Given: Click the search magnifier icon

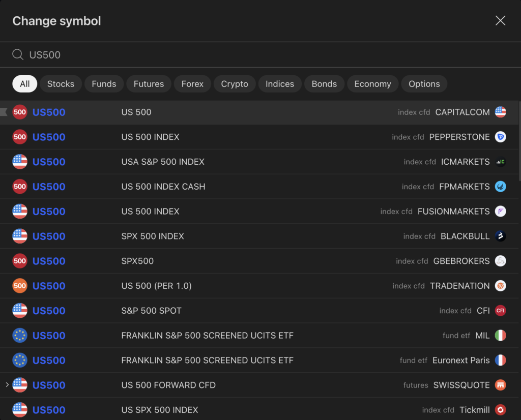Looking at the screenshot, I should tap(18, 54).
